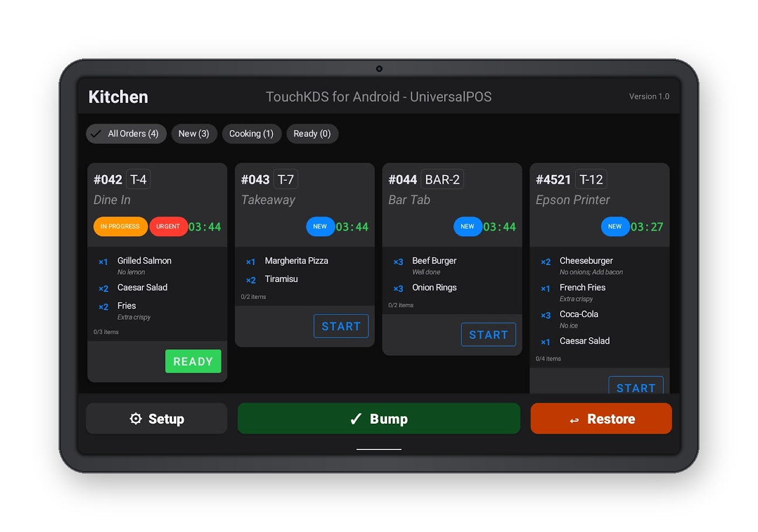758x532 pixels.
Task: Click the Well done note
Action: [426, 272]
